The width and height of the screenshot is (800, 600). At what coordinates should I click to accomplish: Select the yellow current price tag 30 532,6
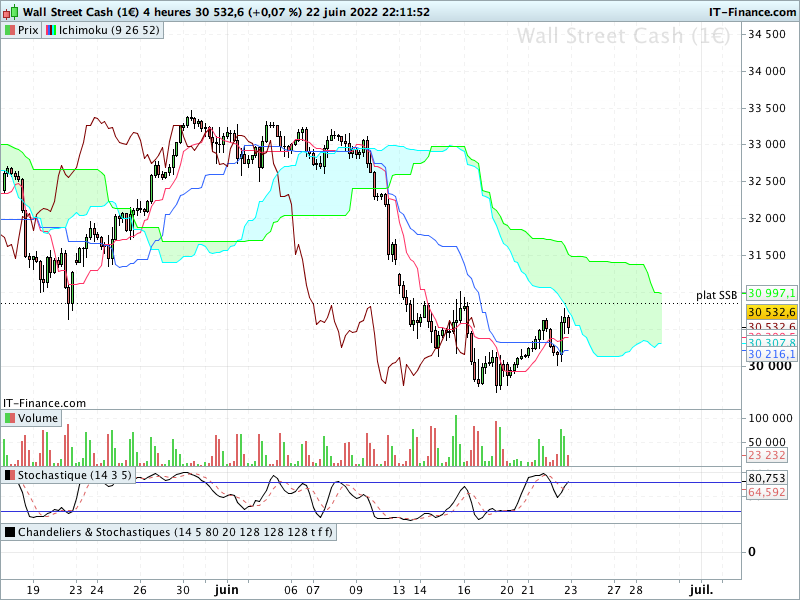point(771,312)
